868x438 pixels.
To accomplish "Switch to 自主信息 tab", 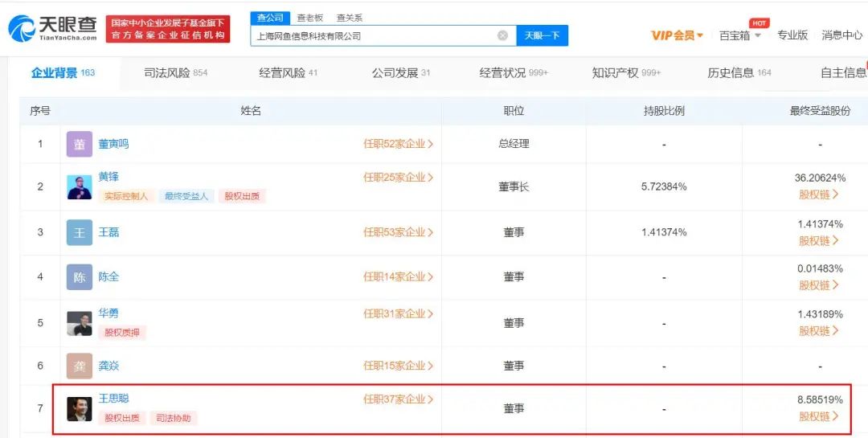I will pos(844,72).
